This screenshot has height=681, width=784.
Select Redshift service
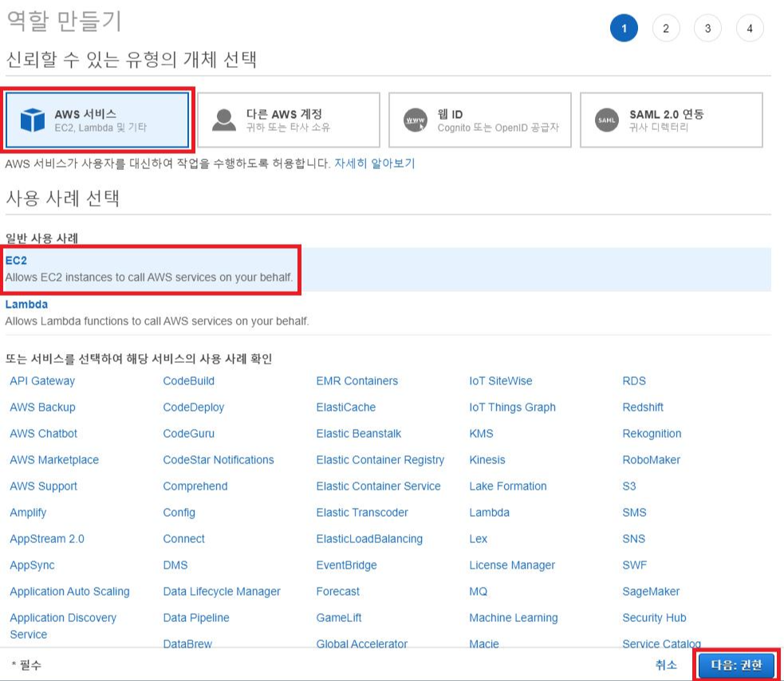643,407
